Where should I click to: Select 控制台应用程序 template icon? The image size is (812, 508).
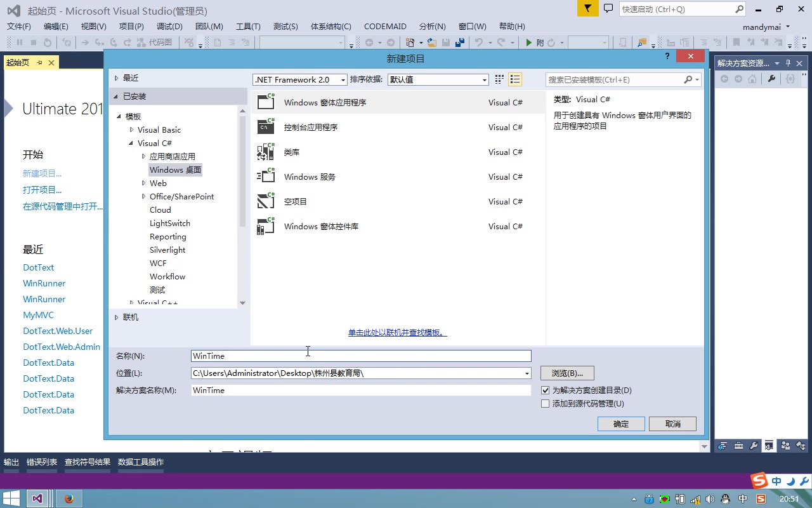click(266, 126)
